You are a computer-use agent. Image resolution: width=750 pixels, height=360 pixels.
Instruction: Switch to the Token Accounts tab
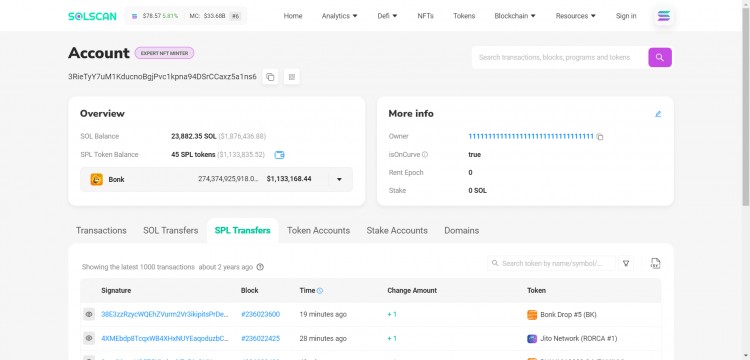pos(319,230)
